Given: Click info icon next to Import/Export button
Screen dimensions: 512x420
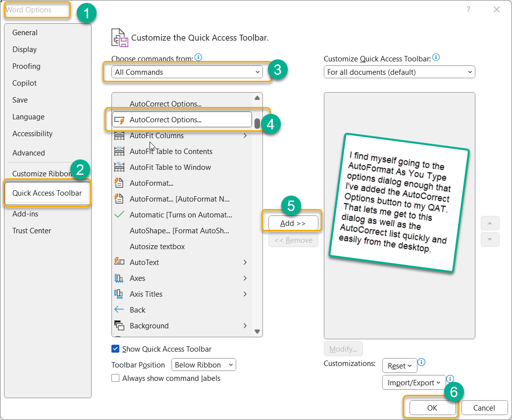Looking at the screenshot, I should pyautogui.click(x=450, y=379).
